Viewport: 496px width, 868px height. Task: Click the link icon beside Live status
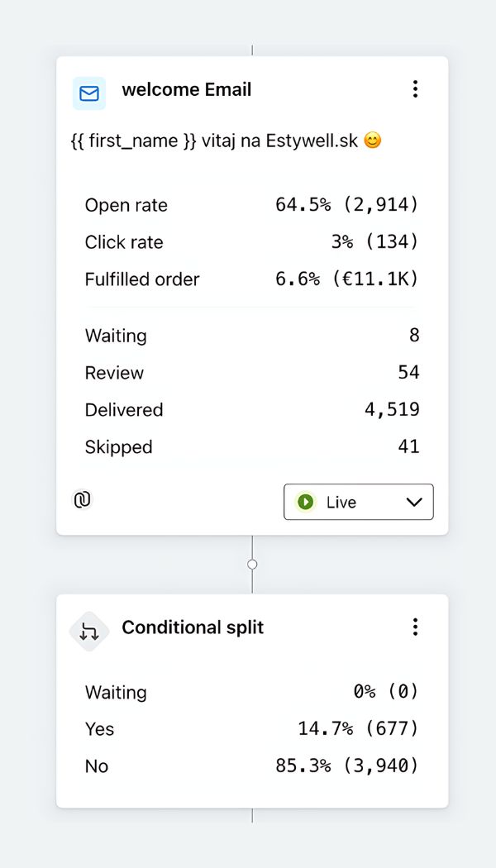[83, 499]
